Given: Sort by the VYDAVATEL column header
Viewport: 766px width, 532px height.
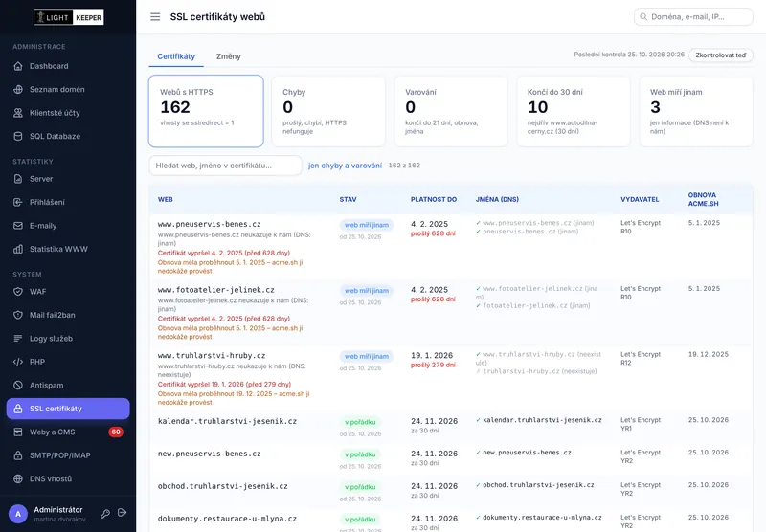Looking at the screenshot, I should coord(640,199).
